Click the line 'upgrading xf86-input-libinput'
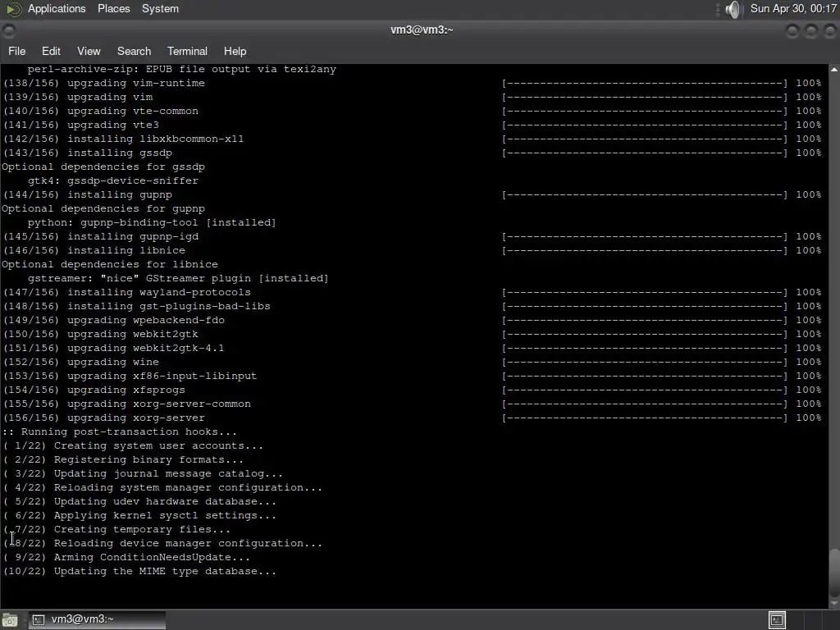 tap(130, 376)
